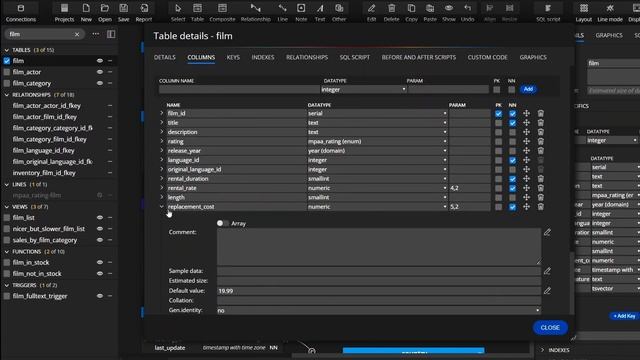Toggle NN checkbox for description column
640x360 pixels.
click(x=512, y=132)
